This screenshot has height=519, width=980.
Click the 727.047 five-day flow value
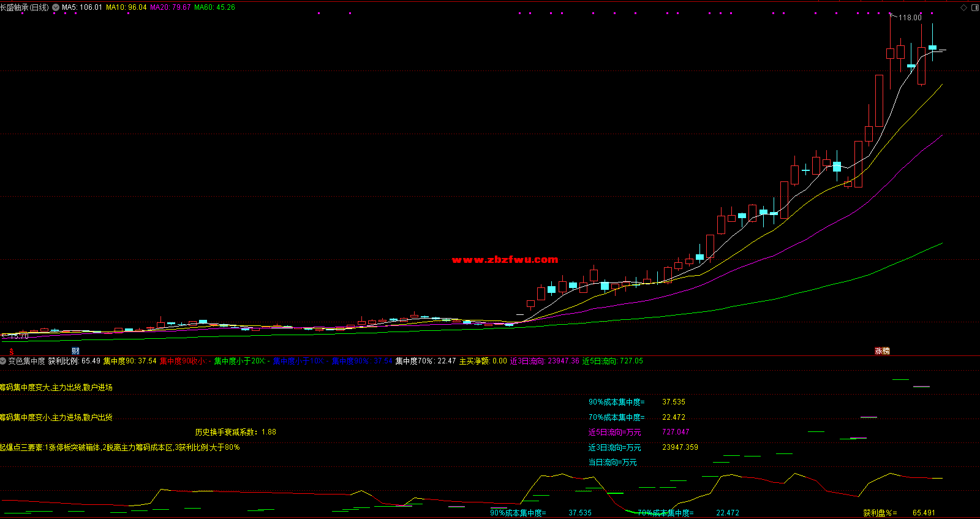click(x=676, y=432)
